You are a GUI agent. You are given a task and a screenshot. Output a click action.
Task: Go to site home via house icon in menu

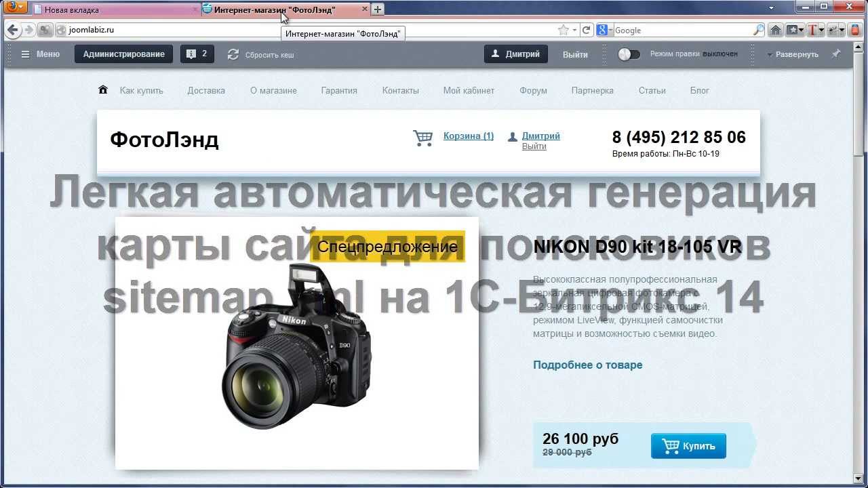click(x=103, y=89)
